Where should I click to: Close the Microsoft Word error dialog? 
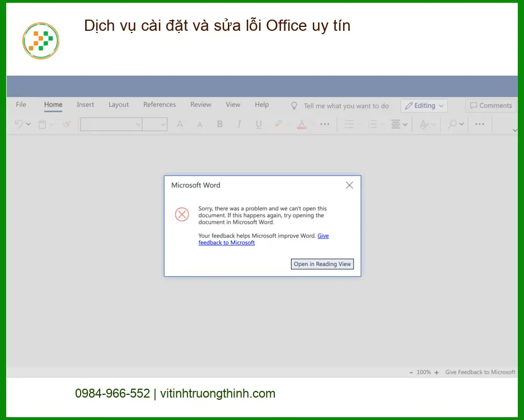[x=349, y=185]
